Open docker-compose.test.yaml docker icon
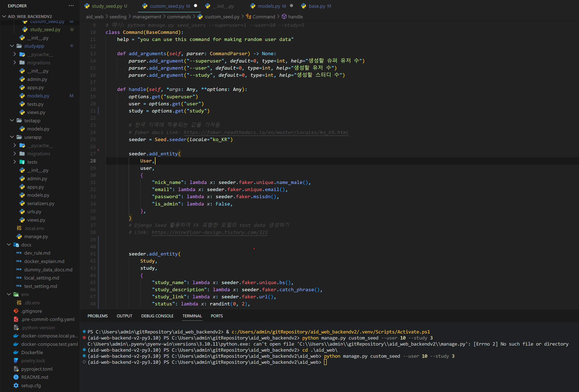579x392 pixels. (16, 344)
